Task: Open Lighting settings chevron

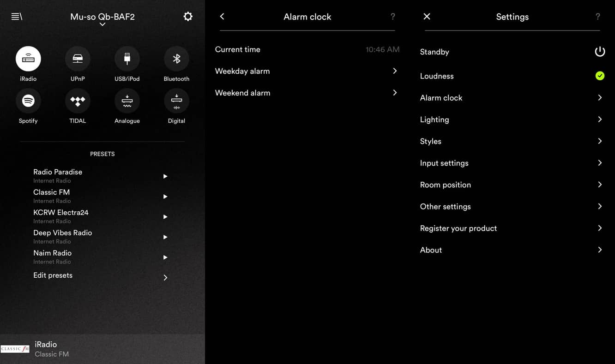Action: click(600, 119)
